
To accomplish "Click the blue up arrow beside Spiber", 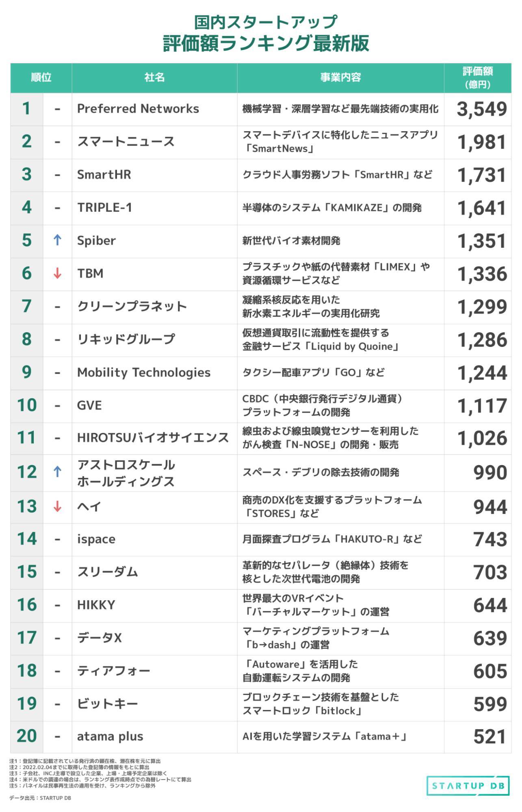I will [57, 240].
